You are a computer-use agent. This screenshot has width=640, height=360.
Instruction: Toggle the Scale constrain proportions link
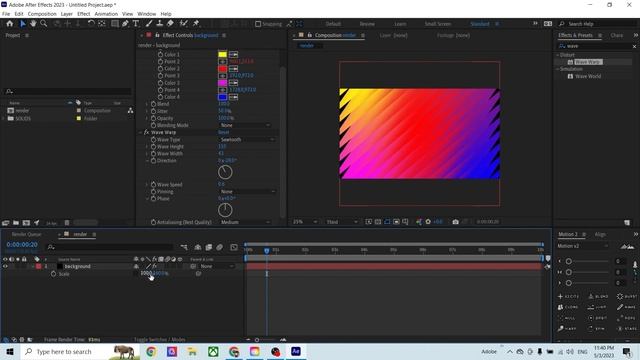coord(136,273)
